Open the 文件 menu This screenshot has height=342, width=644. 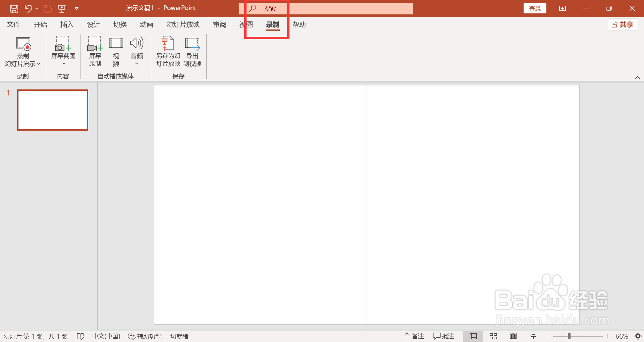click(x=13, y=24)
